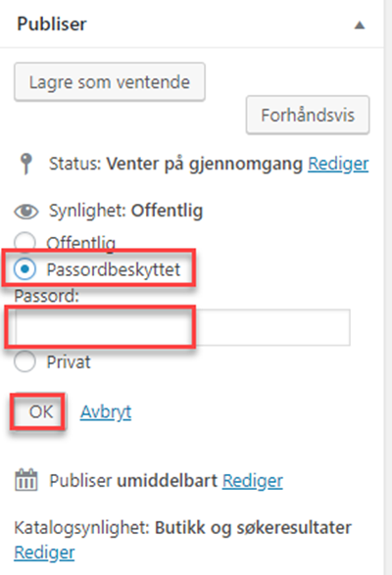Cancel visibility change with Avbryt

point(106,412)
